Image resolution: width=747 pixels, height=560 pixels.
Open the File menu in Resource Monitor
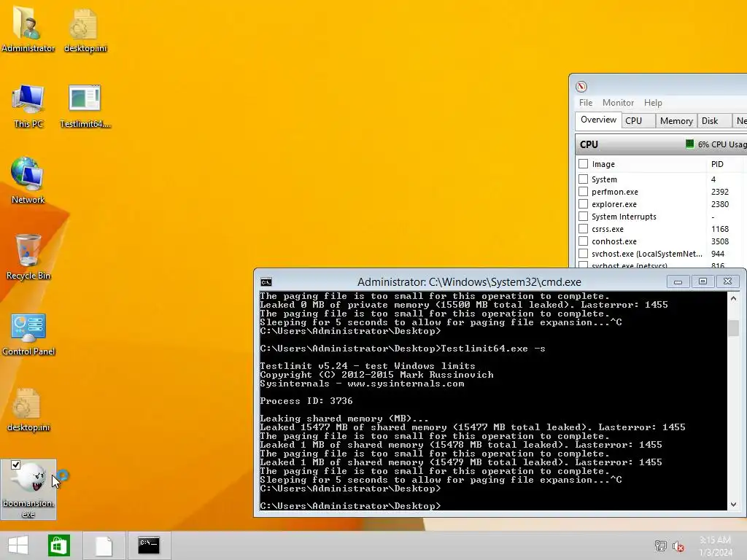(x=586, y=103)
